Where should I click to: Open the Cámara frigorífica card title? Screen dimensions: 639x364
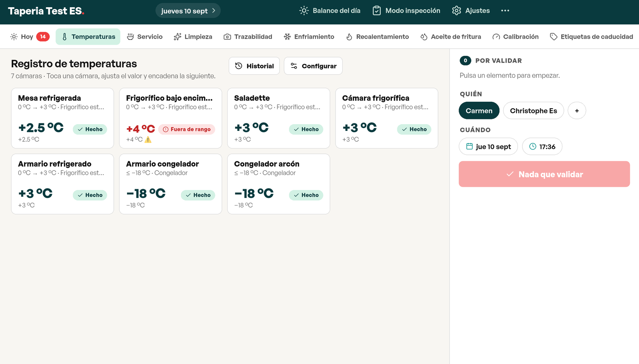click(376, 98)
